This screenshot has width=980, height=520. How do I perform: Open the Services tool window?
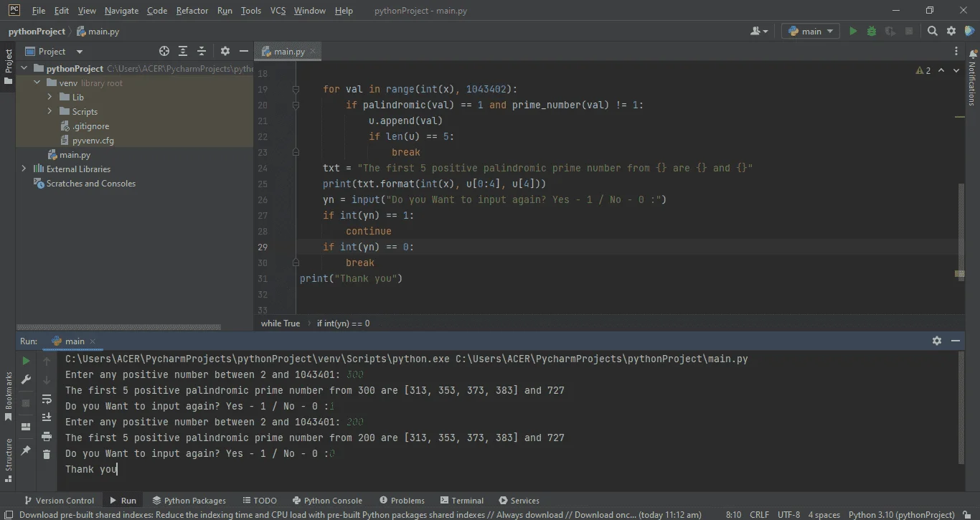click(519, 501)
